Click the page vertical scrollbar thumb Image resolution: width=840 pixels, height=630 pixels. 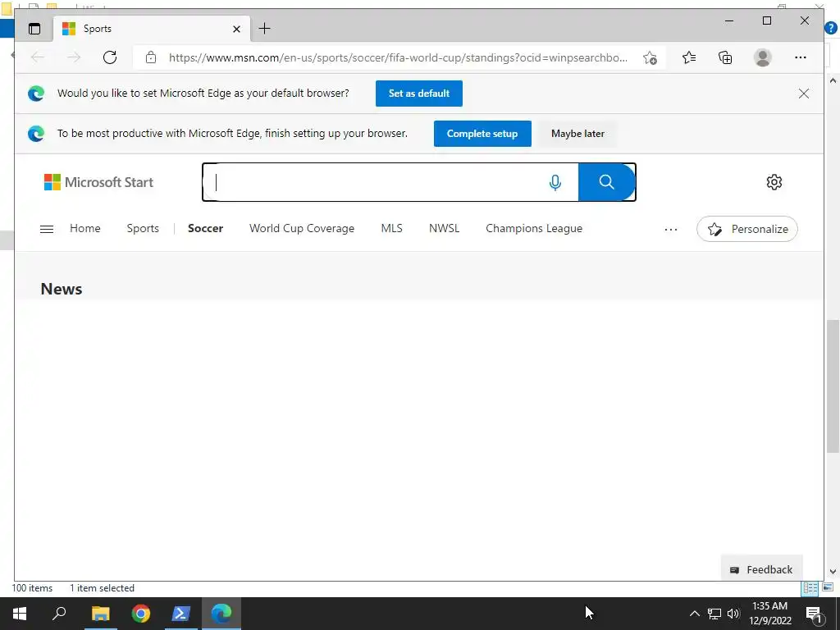tap(833, 386)
